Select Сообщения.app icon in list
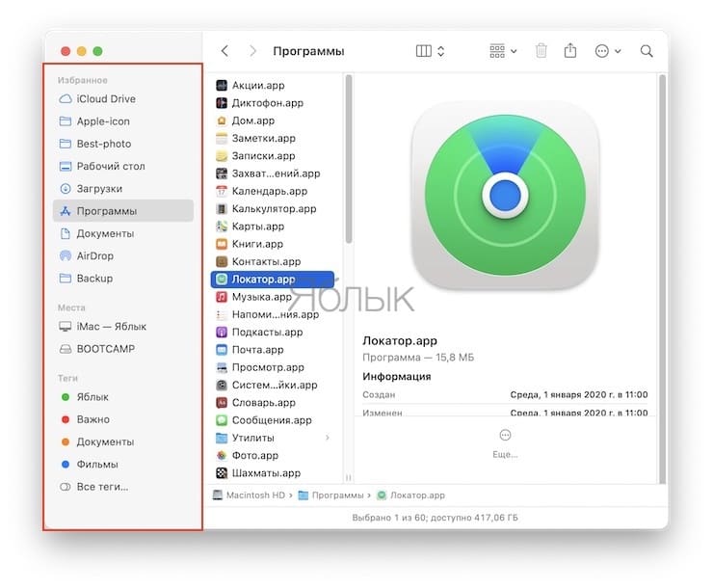Viewport: 713px width, 588px height. (222, 420)
